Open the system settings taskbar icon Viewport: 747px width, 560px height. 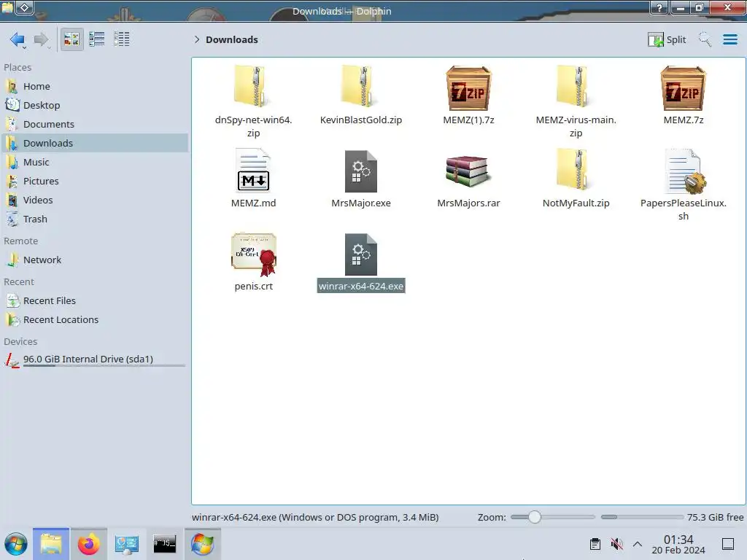[127, 544]
